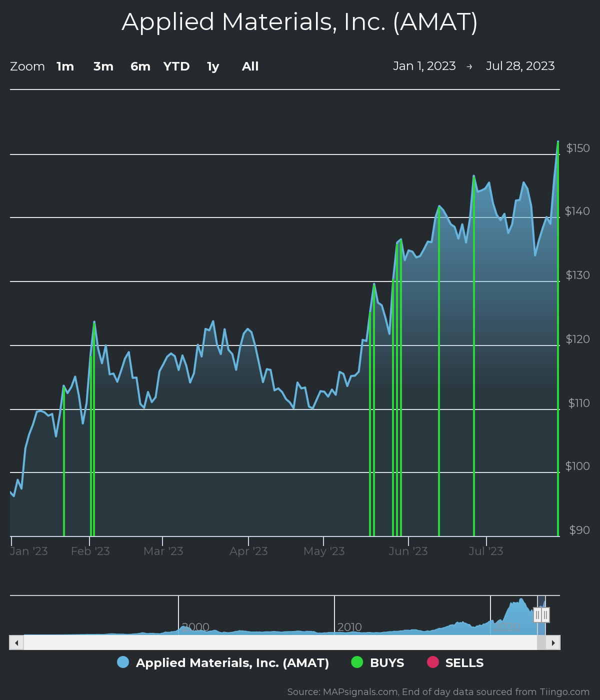Image resolution: width=600 pixels, height=700 pixels.
Task: Click the left navigator range handle
Action: pos(537,615)
